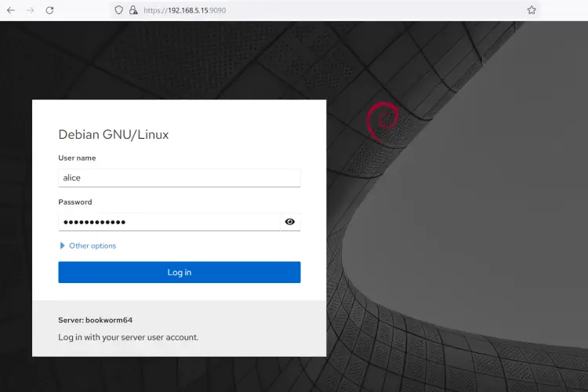Click the Password label
The width and height of the screenshot is (588, 392).
[x=75, y=201]
